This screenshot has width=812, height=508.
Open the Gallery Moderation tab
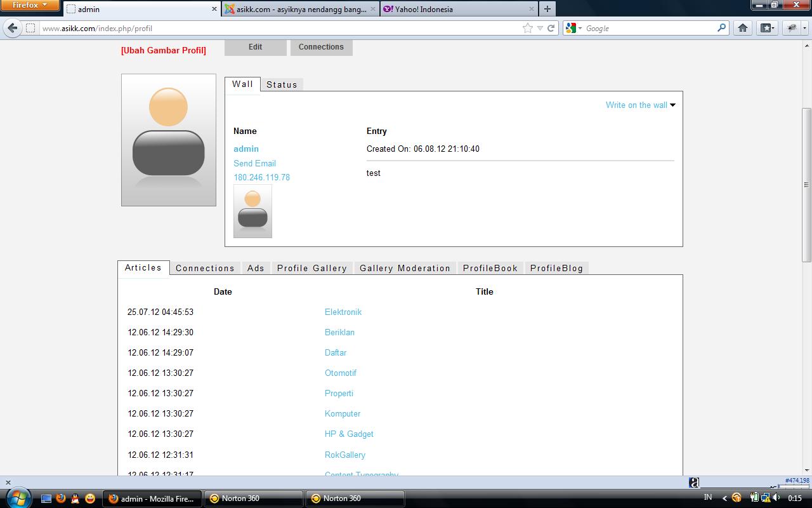(x=405, y=268)
